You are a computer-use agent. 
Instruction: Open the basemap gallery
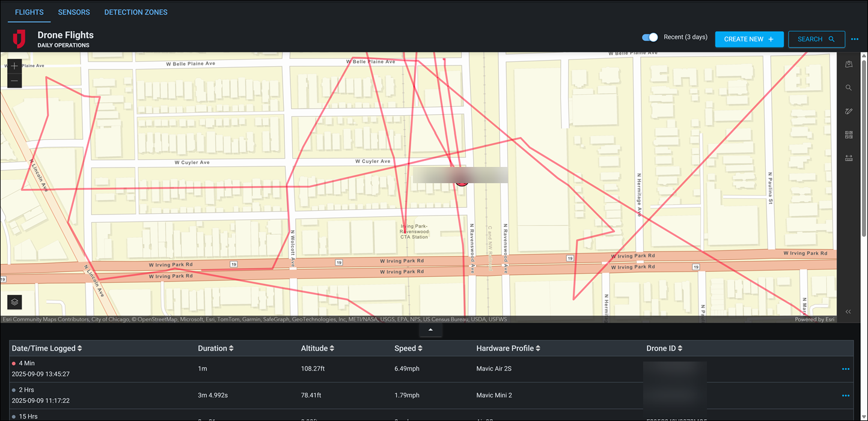(x=848, y=134)
